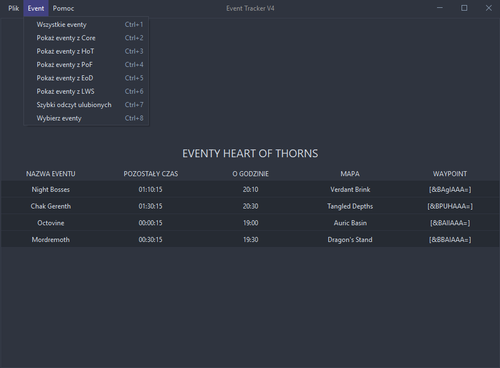Click the 19:00 start time cell

250,223
